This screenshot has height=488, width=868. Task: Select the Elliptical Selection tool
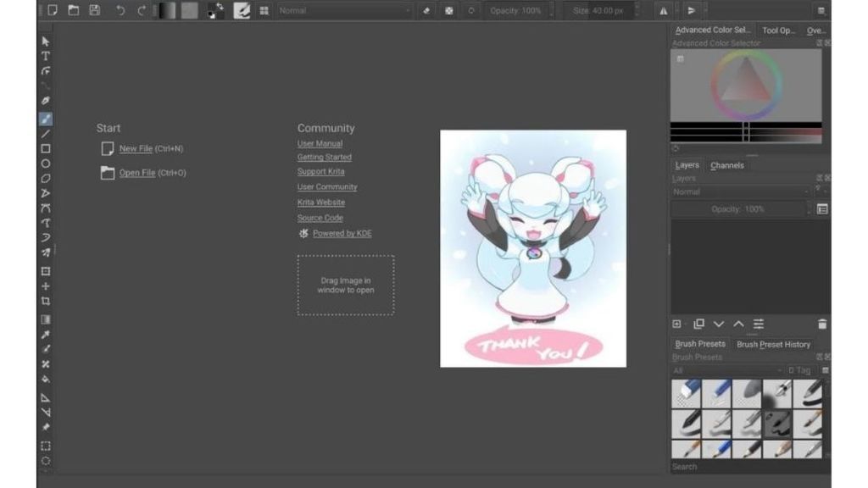[46, 461]
